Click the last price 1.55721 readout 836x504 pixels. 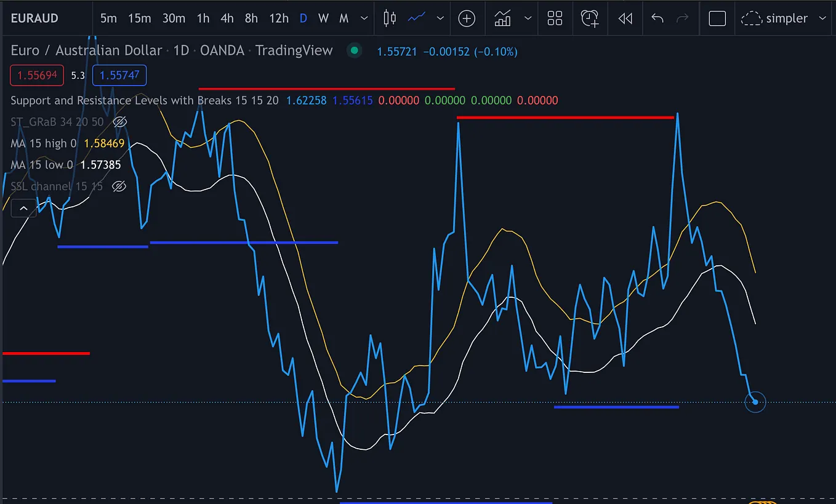[397, 52]
